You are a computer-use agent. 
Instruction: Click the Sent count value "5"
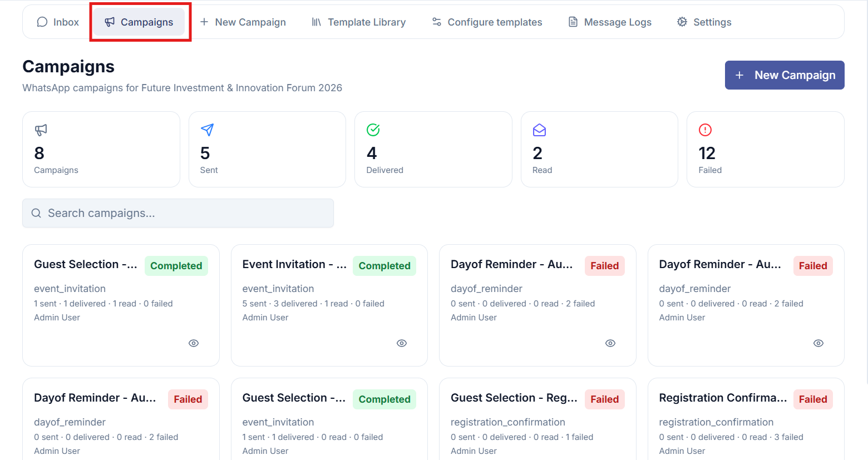pyautogui.click(x=205, y=153)
